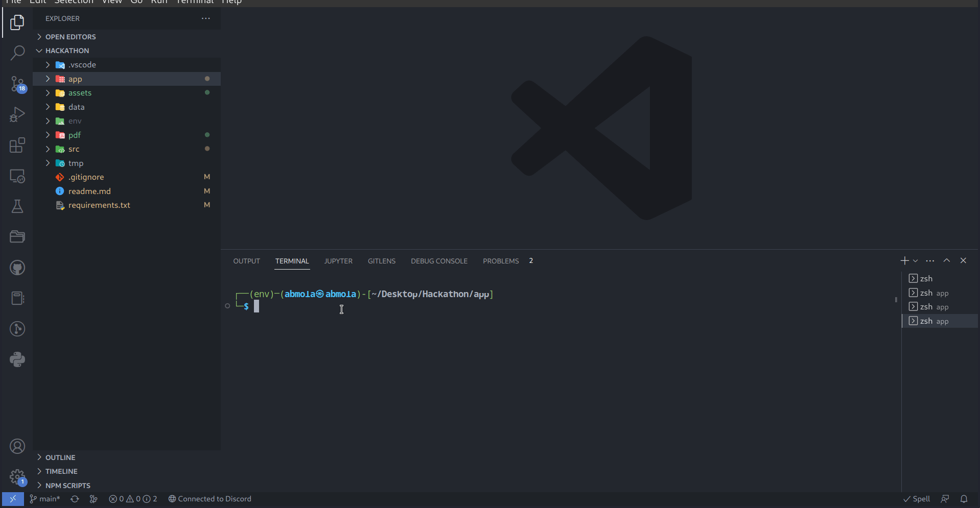Maximize the panel size chevron

[x=947, y=260]
